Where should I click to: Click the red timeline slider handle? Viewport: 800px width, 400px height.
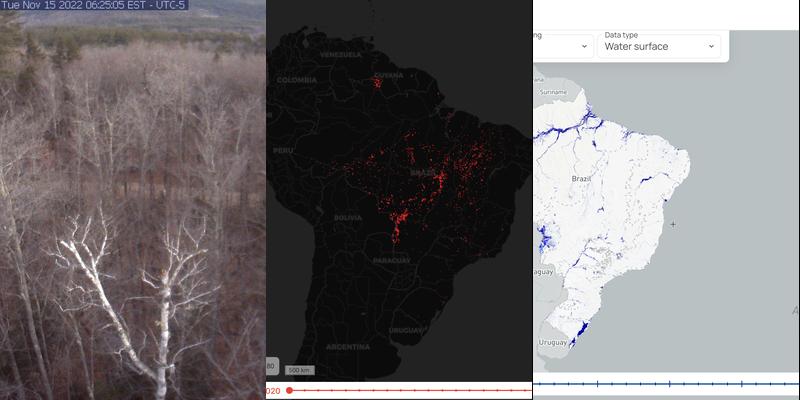point(289,391)
